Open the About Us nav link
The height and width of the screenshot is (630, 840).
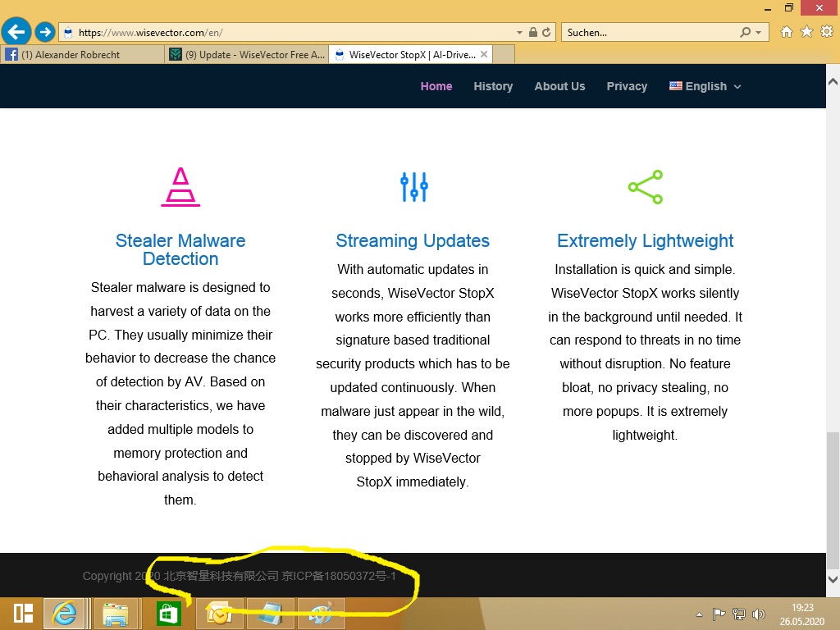pyautogui.click(x=559, y=86)
